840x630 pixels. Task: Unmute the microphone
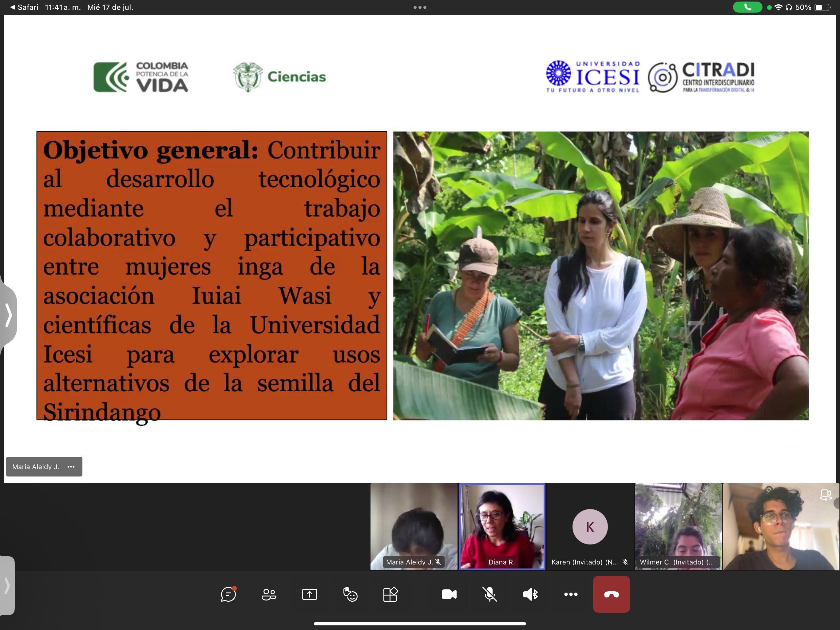[x=490, y=595]
